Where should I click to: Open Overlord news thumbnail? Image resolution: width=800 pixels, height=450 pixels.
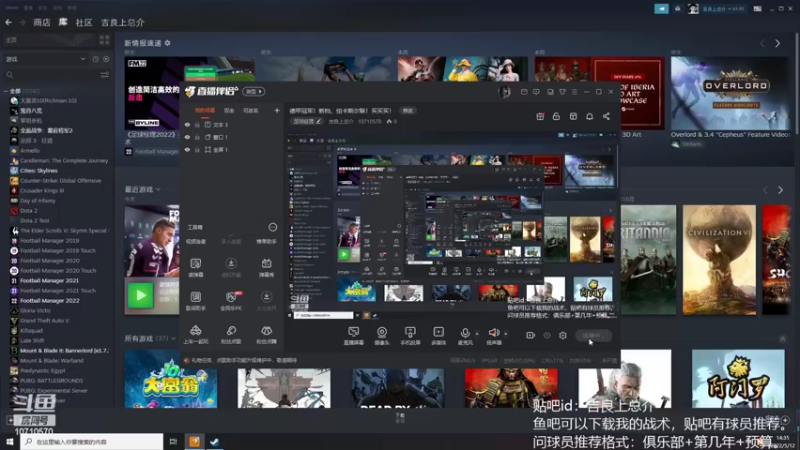[x=730, y=93]
